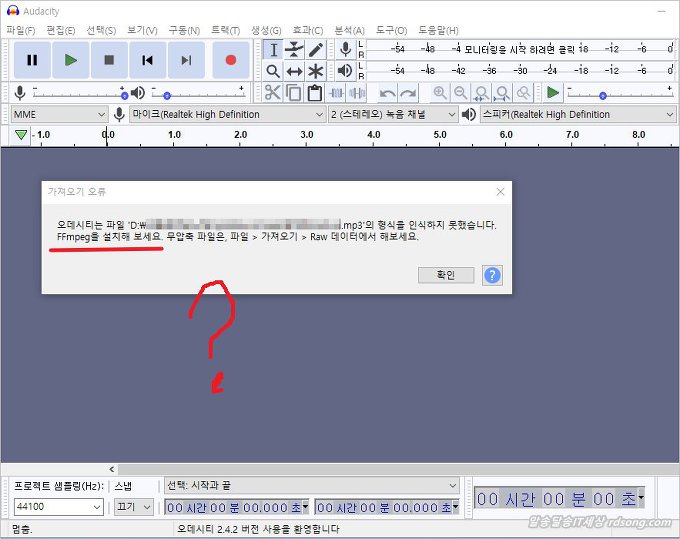
Task: Click the Undo arrow icon
Action: point(387,93)
